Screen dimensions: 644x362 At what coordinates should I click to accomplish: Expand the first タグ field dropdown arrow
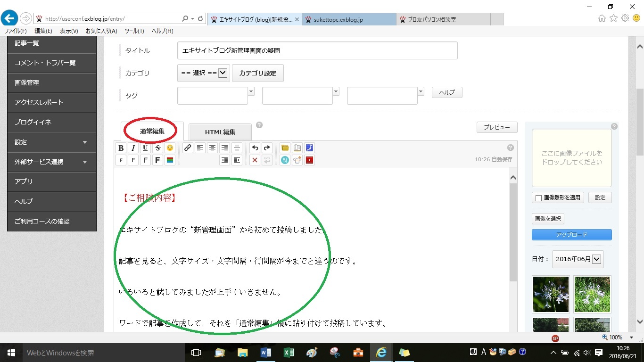(x=251, y=91)
